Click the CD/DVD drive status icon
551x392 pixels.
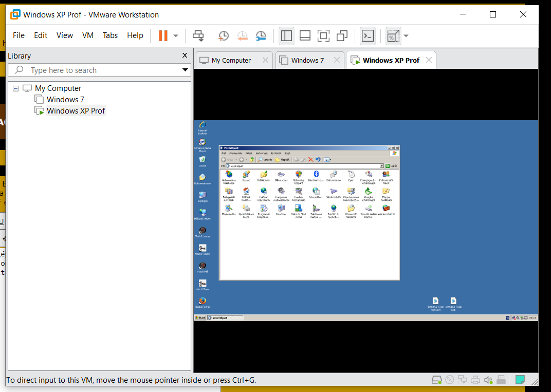(449, 380)
